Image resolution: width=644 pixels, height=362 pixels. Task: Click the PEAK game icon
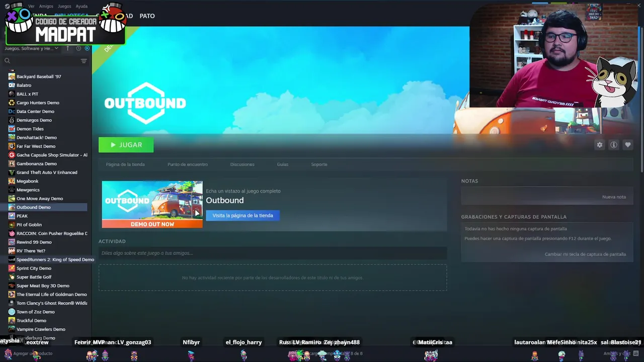pos(12,216)
